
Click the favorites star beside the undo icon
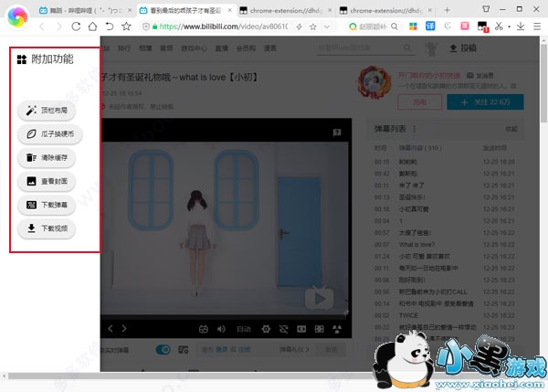click(x=126, y=26)
